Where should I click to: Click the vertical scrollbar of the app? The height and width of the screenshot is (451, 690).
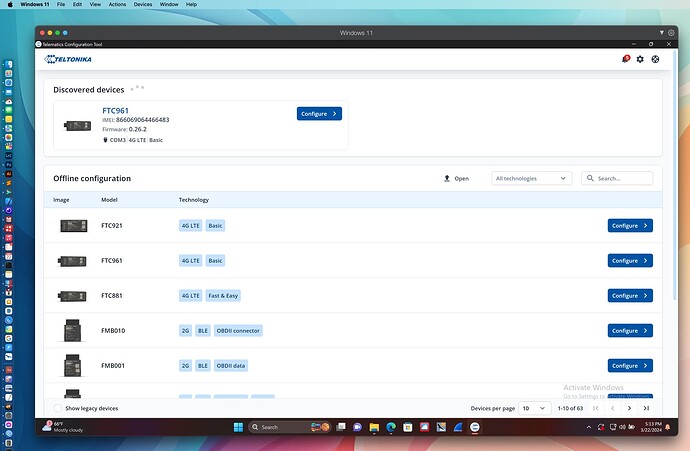(x=675, y=176)
